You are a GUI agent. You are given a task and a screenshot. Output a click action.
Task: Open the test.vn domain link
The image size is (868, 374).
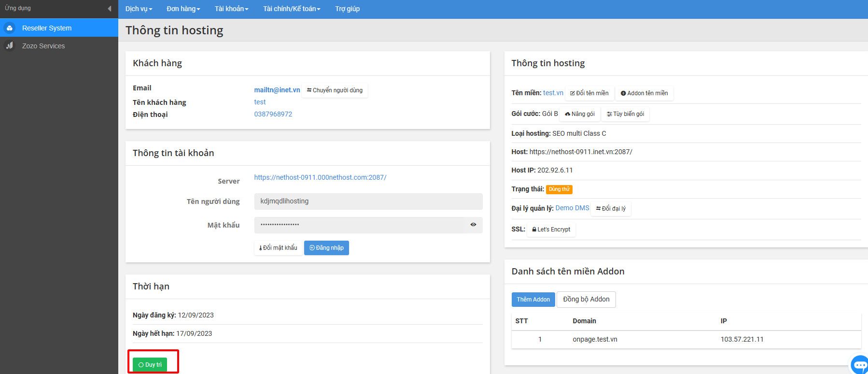coord(553,93)
